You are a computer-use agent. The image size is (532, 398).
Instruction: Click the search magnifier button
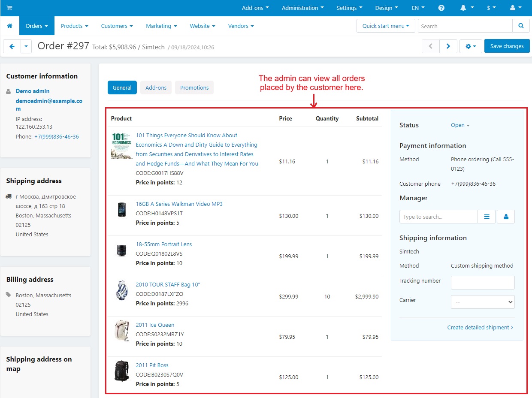521,26
